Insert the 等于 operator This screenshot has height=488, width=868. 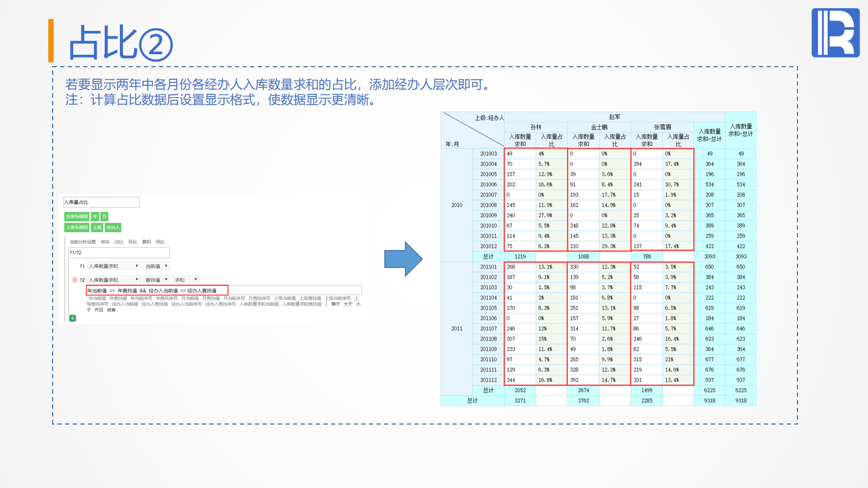(336, 304)
